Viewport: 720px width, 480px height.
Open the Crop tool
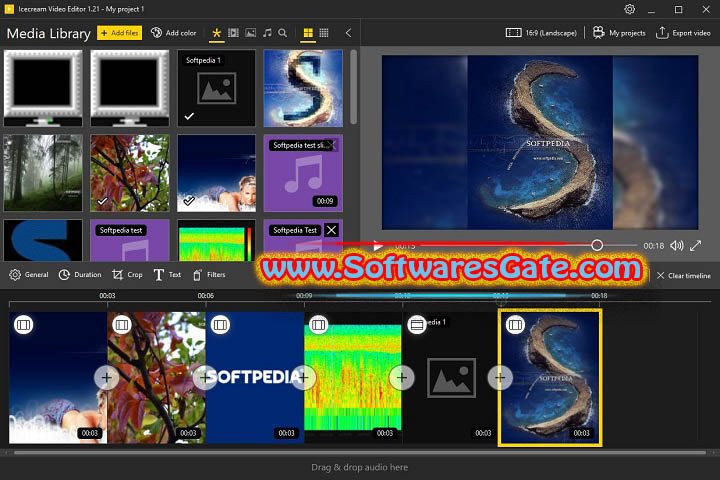[127, 275]
